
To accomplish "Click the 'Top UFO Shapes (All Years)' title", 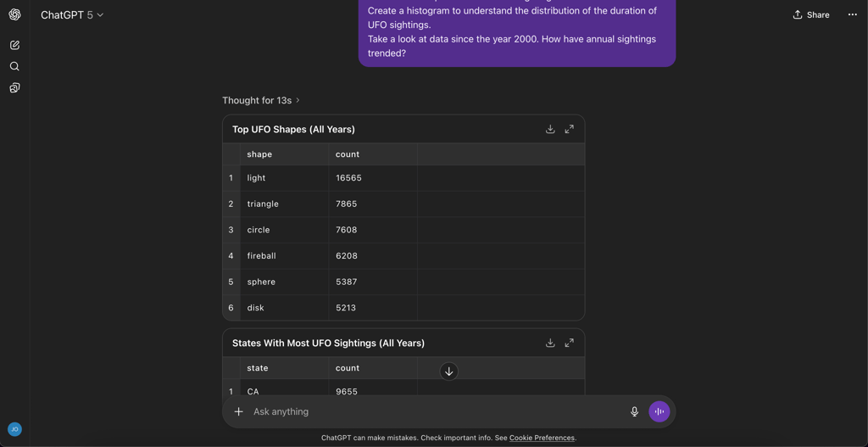I will coord(293,129).
